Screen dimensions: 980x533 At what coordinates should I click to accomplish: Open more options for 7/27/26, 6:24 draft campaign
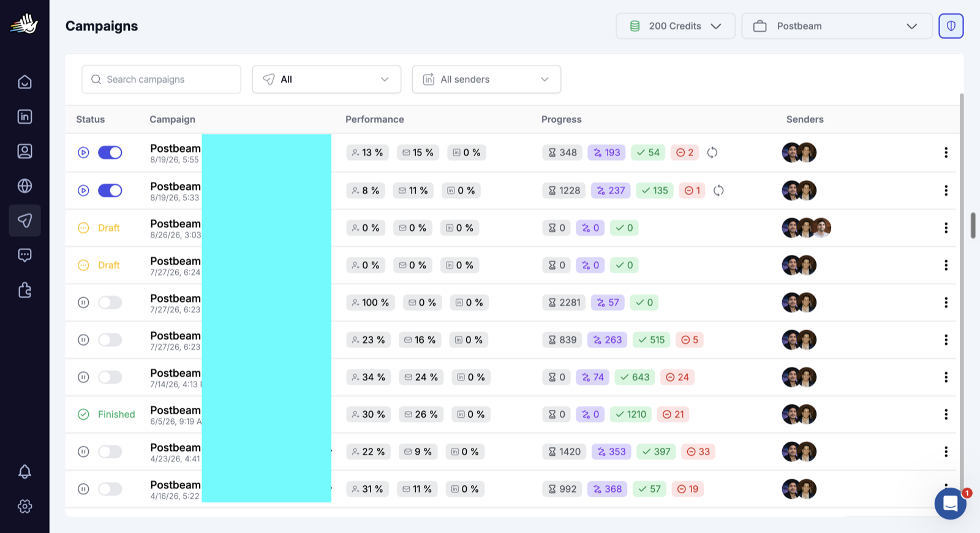pyautogui.click(x=946, y=265)
